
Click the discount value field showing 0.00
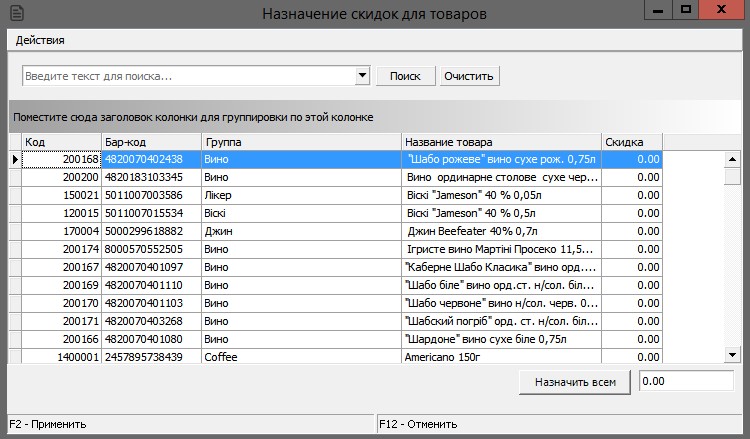[685, 381]
